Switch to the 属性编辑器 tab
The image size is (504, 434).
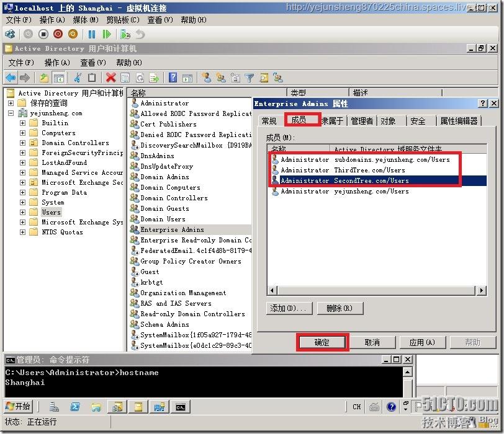click(x=459, y=121)
